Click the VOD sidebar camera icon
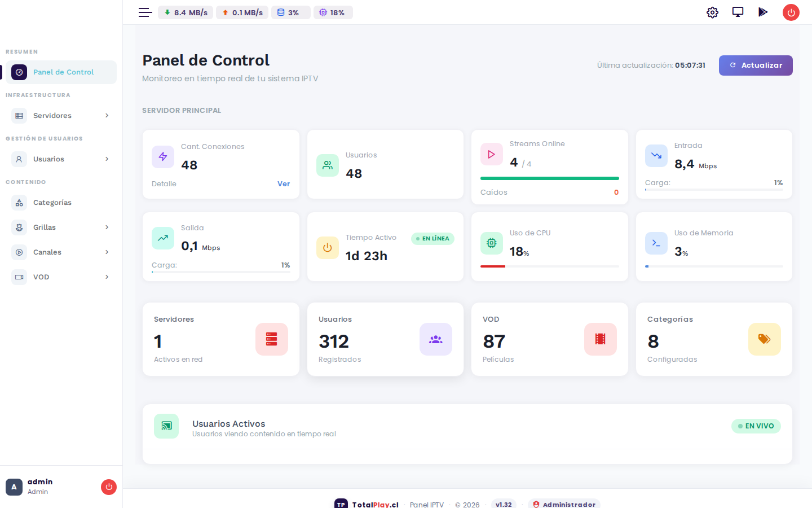 point(19,277)
